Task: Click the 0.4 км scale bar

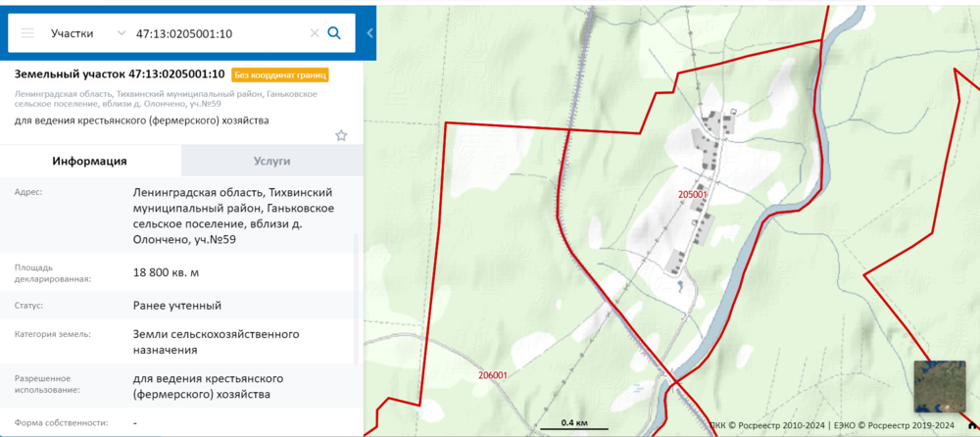Action: 574,423
